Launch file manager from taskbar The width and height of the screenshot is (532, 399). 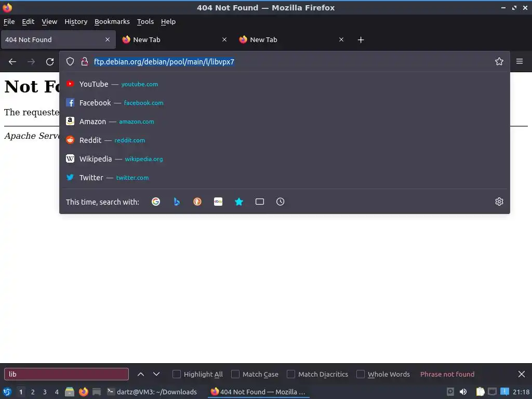[x=70, y=392]
